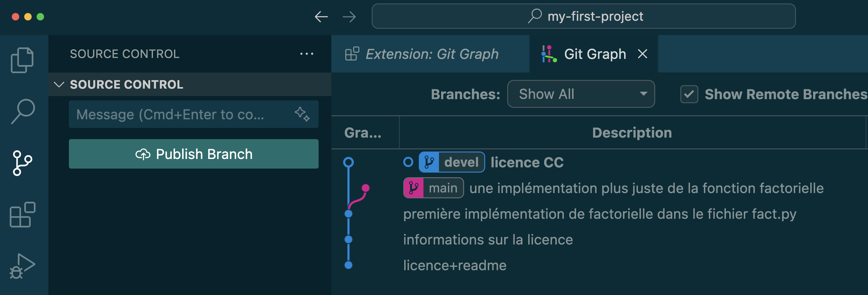Screen dimensions: 868x295
Task: Collapse the SOURCE CONTROL section chevron
Action: pos(59,85)
